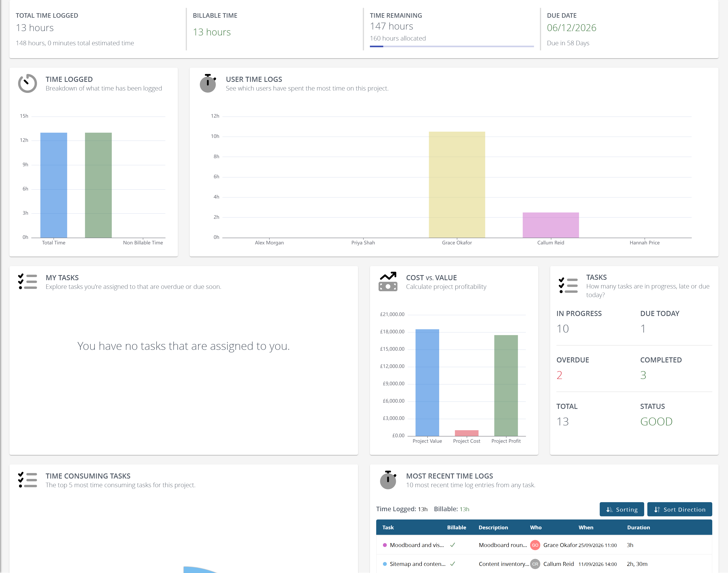The image size is (728, 573).
Task: Click the overdue tasks count '2'
Action: (x=559, y=375)
